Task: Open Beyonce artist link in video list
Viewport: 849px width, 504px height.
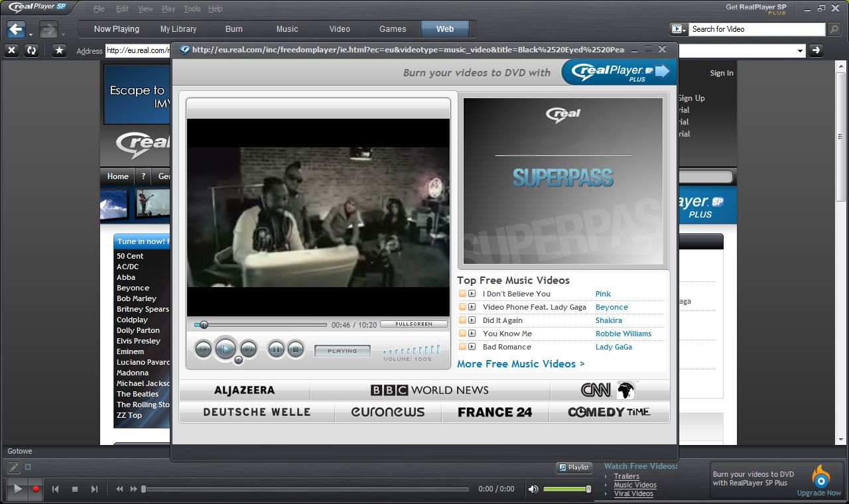Action: (x=612, y=307)
